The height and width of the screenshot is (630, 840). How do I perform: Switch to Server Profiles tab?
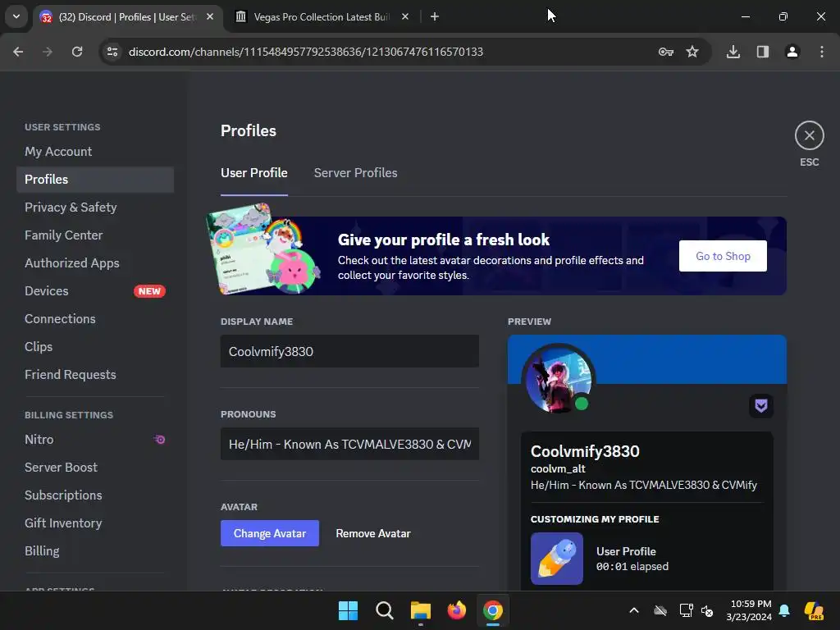tap(356, 172)
